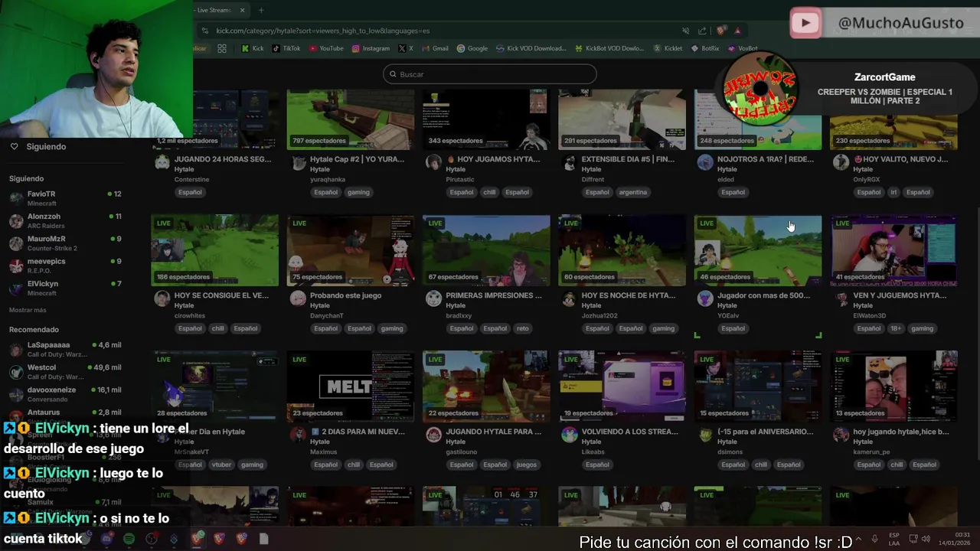Open the stream thumbnail with 41 espectadores

[x=893, y=250]
